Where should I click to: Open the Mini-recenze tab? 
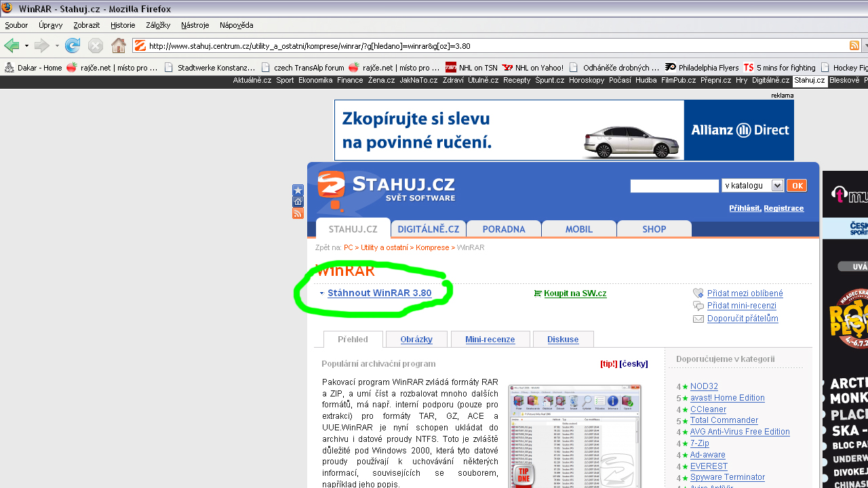click(490, 340)
